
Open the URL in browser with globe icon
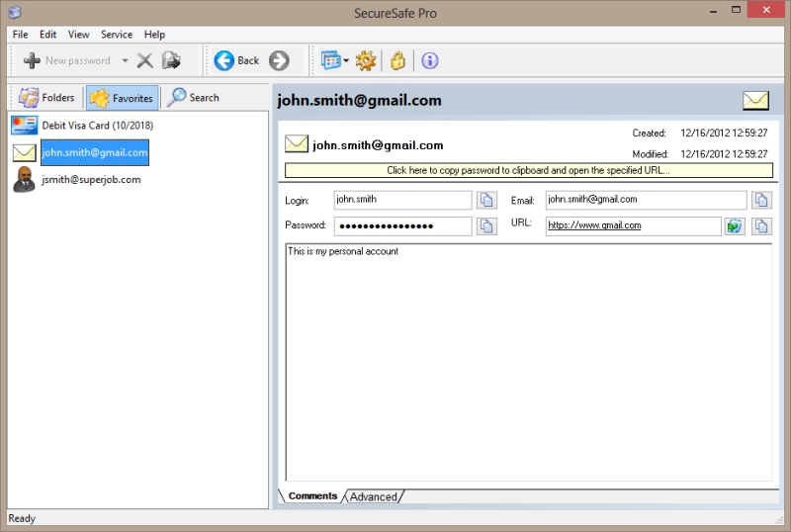point(735,226)
